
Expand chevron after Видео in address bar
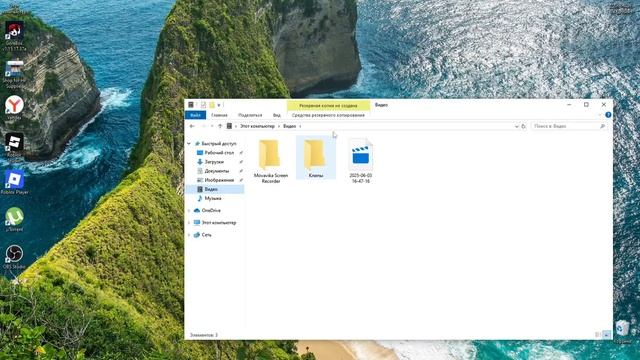coord(300,126)
